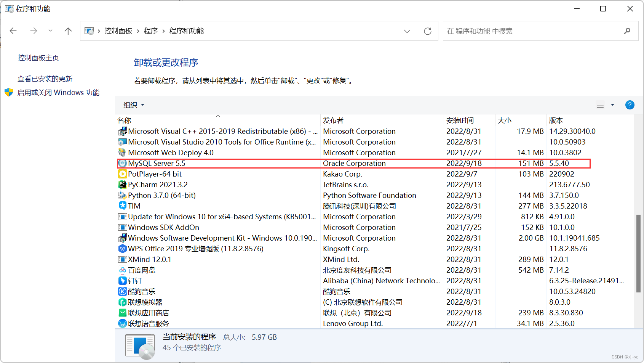Expand chevron after 程序 in address bar
This screenshot has height=363, width=644.
tap(163, 31)
